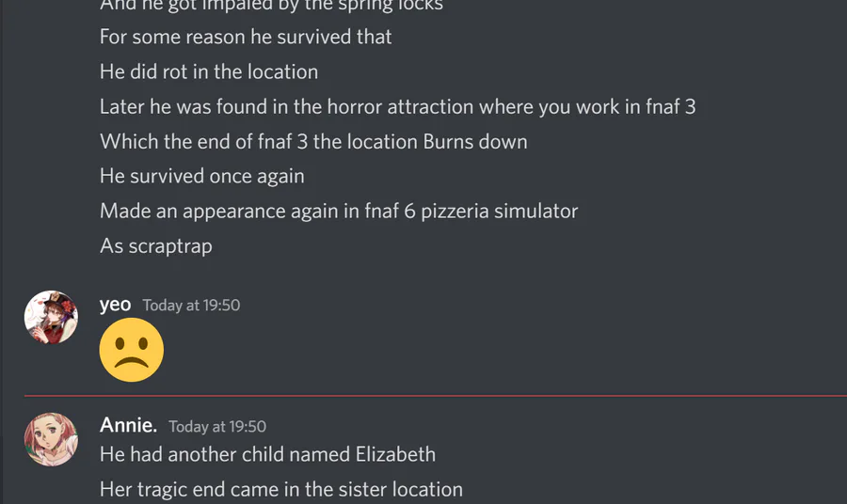
Task: Click the 'He did rot in the location' message
Action: (209, 72)
